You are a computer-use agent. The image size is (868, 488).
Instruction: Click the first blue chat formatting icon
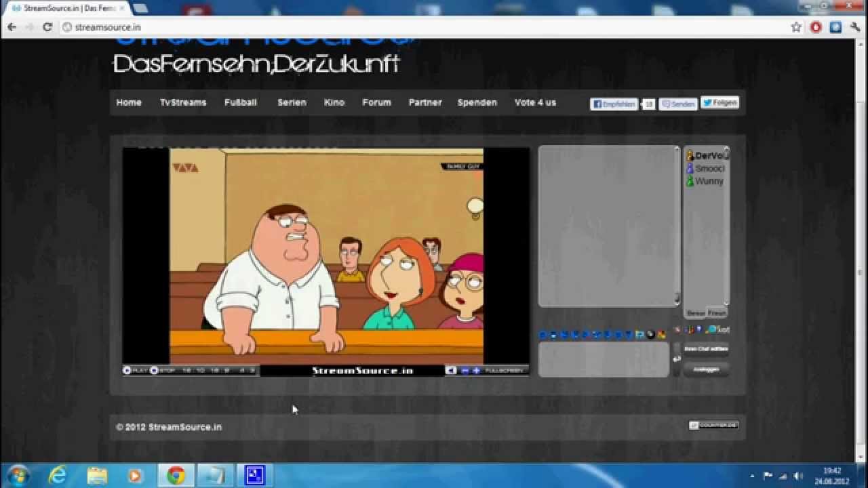[542, 334]
